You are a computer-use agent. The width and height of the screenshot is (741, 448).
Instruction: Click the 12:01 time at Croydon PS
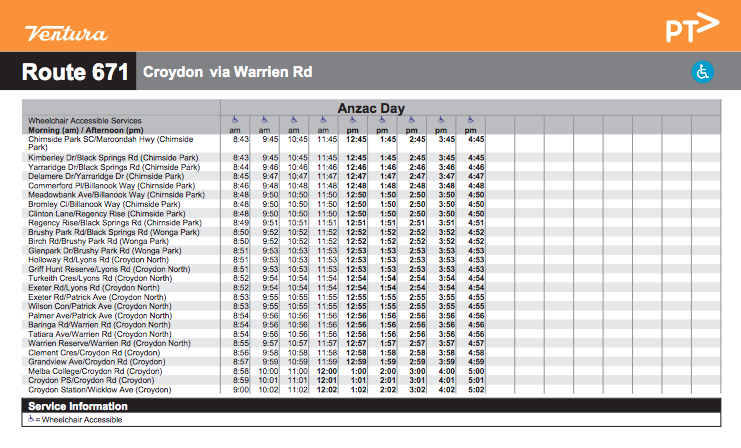(x=327, y=380)
